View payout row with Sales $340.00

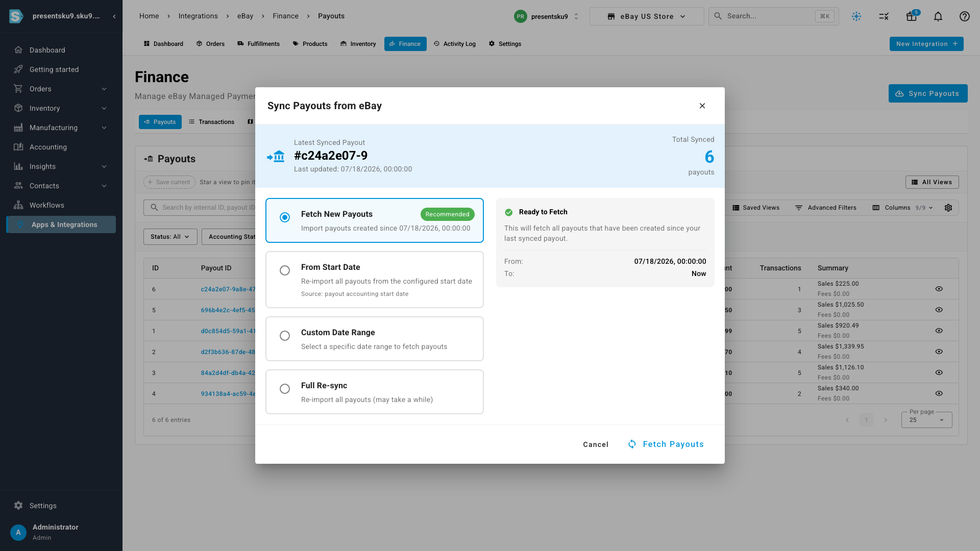click(939, 393)
